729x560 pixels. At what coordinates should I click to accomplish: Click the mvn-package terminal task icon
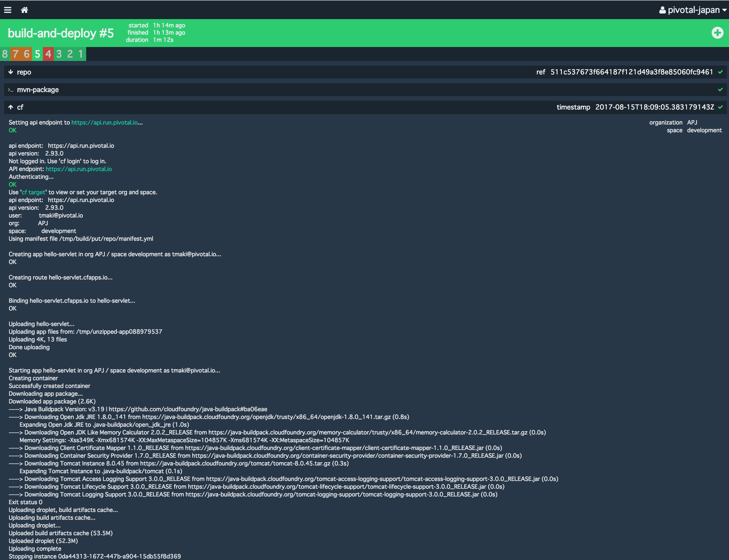11,90
